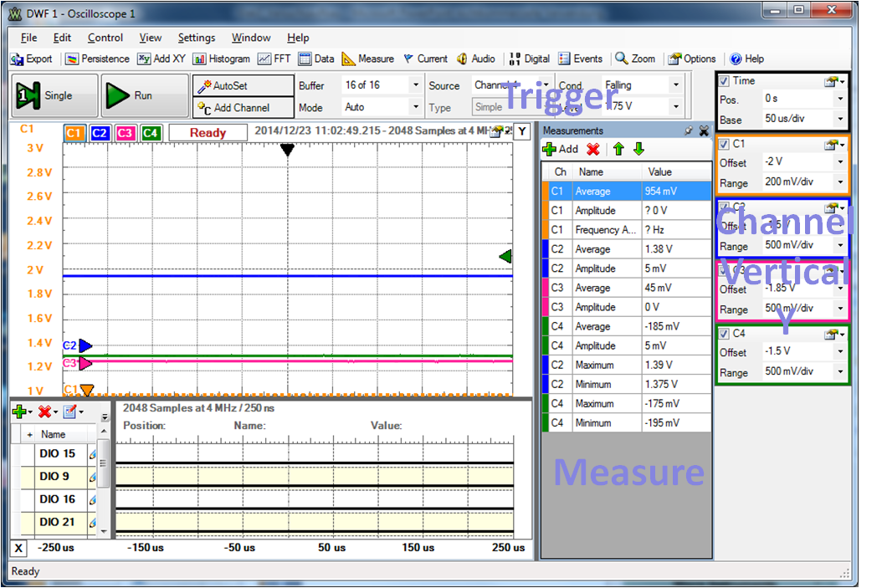Screen dimensions: 882x588
Task: Toggle the C1 channel checkbox in settings panel
Action: pos(725,144)
